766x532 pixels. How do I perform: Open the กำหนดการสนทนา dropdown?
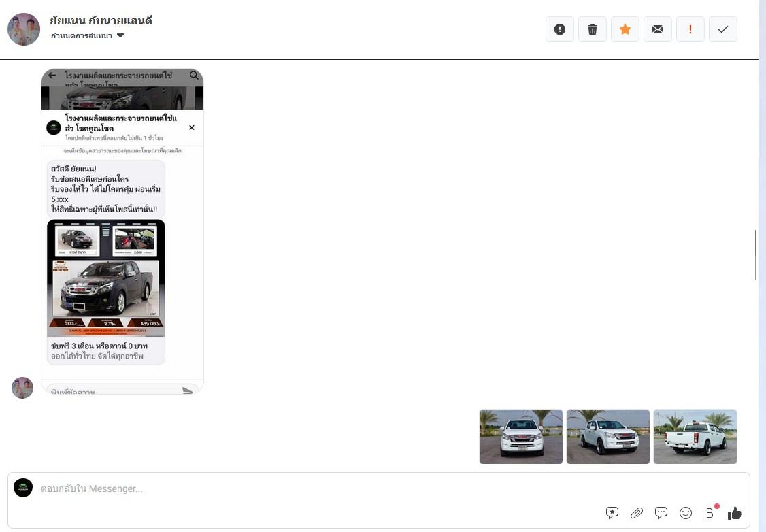88,35
